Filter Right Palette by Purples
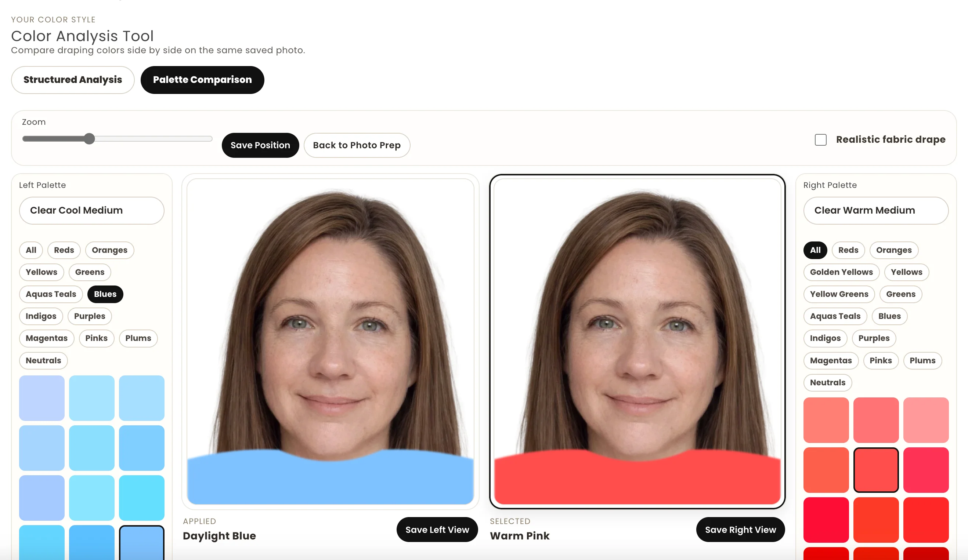This screenshot has height=560, width=968. pos(874,338)
